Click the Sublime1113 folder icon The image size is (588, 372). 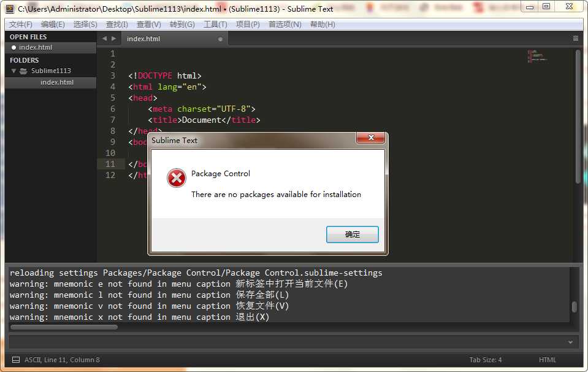click(x=23, y=71)
